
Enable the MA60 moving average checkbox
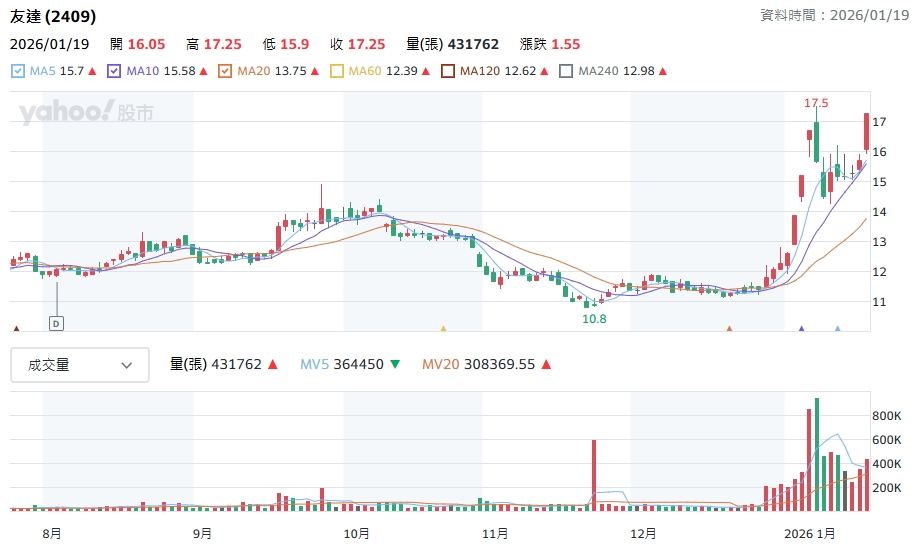(337, 71)
